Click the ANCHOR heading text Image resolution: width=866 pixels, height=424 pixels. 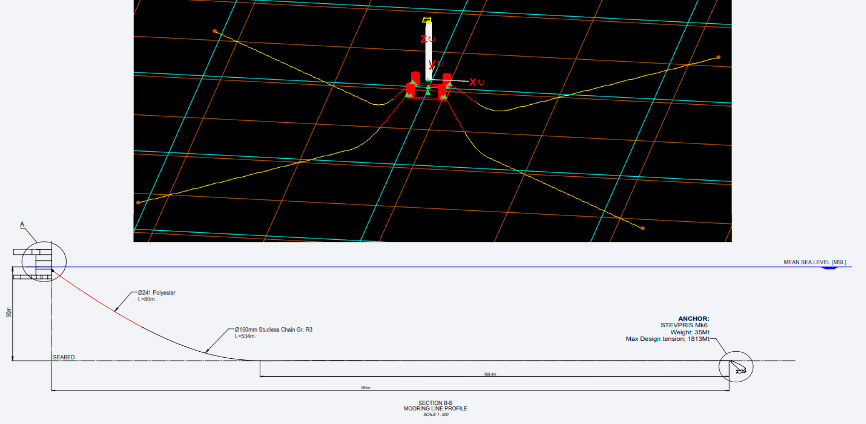pos(692,319)
